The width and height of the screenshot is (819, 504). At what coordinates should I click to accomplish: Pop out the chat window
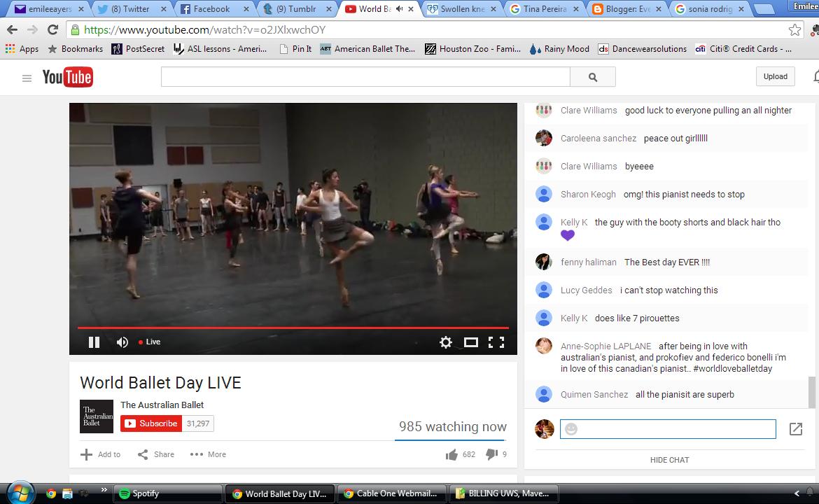coord(796,428)
